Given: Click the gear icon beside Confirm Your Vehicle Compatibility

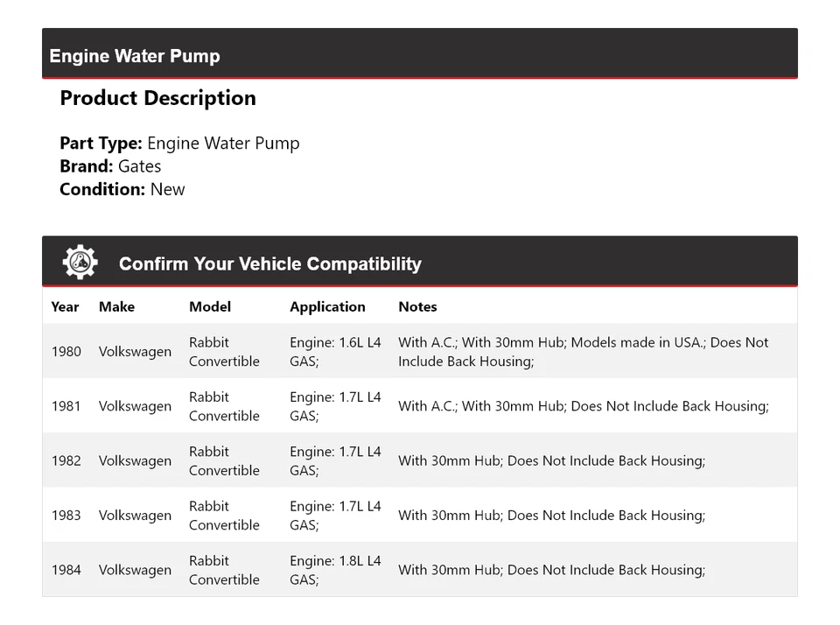Looking at the screenshot, I should (80, 263).
